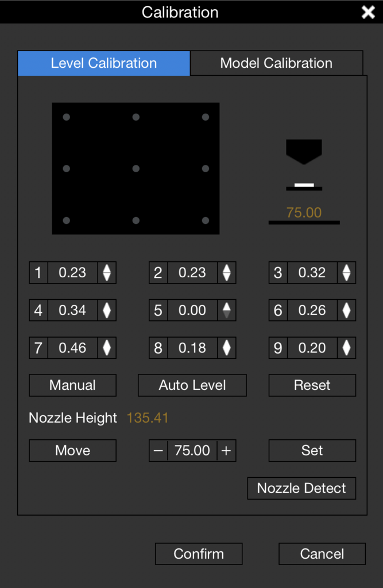
Task: Select bottom-right calibration point on platform grid
Action: [x=206, y=220]
